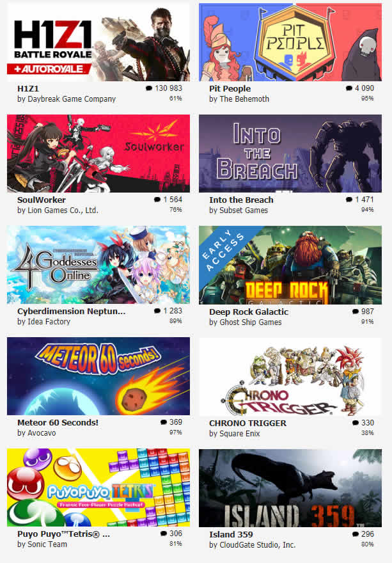Screen dimensions: 392x563
Task: Click the Meteor 60 Seconds! title link
Action: [58, 423]
